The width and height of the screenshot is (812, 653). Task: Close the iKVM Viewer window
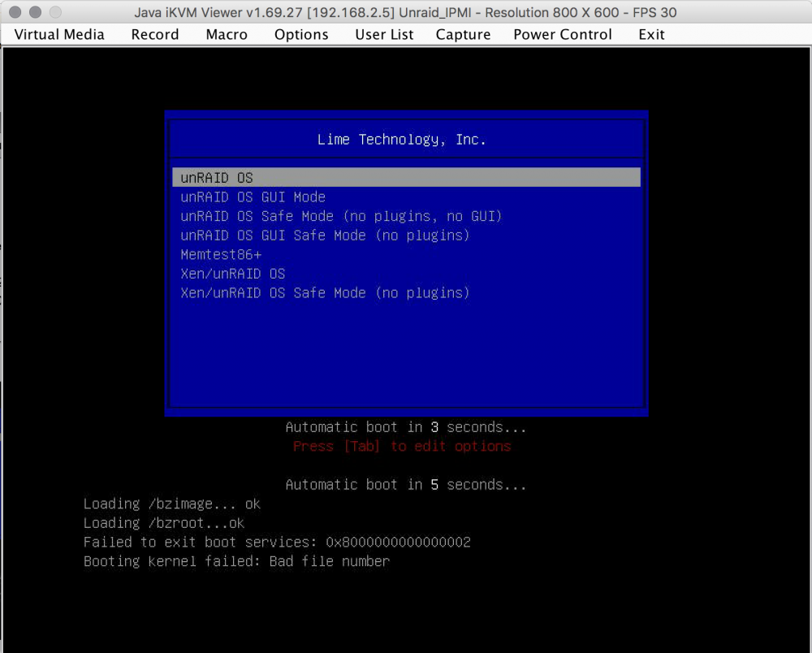(x=15, y=12)
